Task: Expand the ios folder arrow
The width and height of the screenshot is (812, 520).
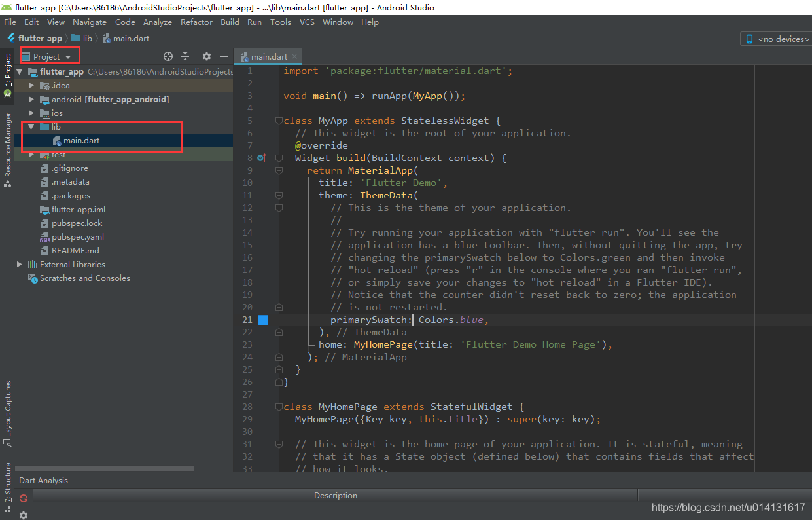Action: tap(31, 113)
